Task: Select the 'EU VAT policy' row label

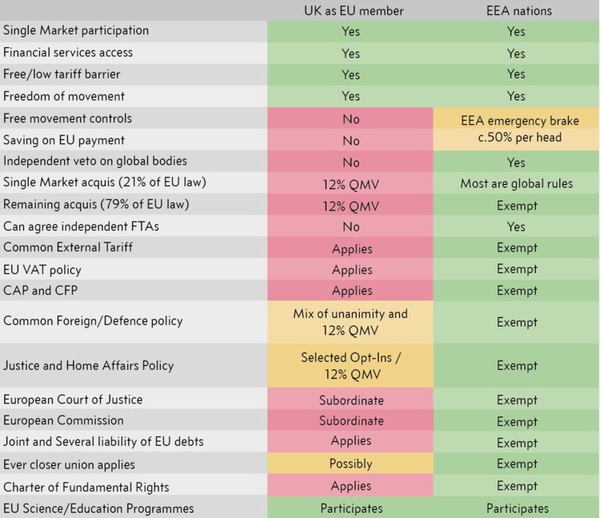Action: (42, 270)
